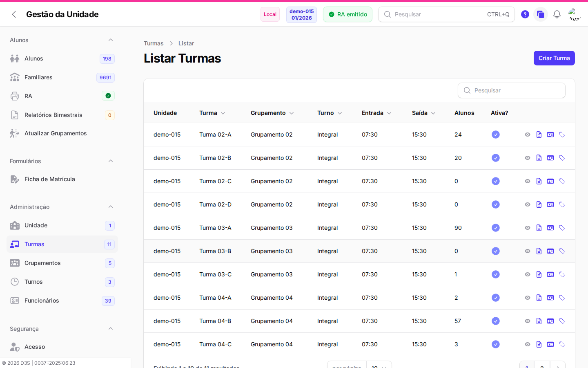The width and height of the screenshot is (588, 368).
Task: Click the ID card icon for Turma 03-B
Action: [x=550, y=251]
